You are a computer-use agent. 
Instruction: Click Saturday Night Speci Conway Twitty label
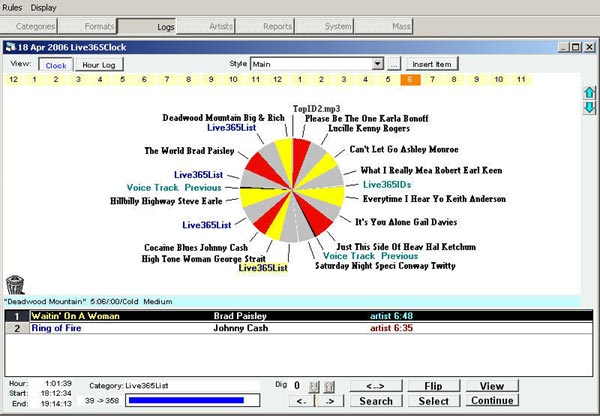(x=385, y=266)
